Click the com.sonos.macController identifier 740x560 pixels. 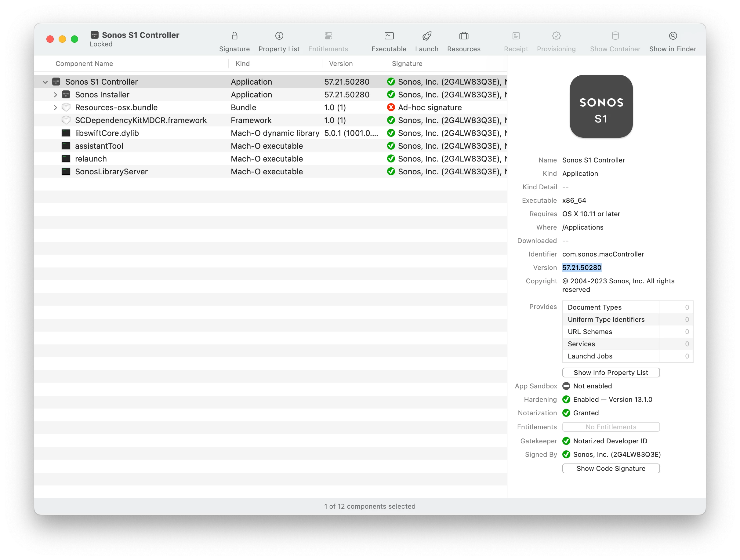(603, 254)
